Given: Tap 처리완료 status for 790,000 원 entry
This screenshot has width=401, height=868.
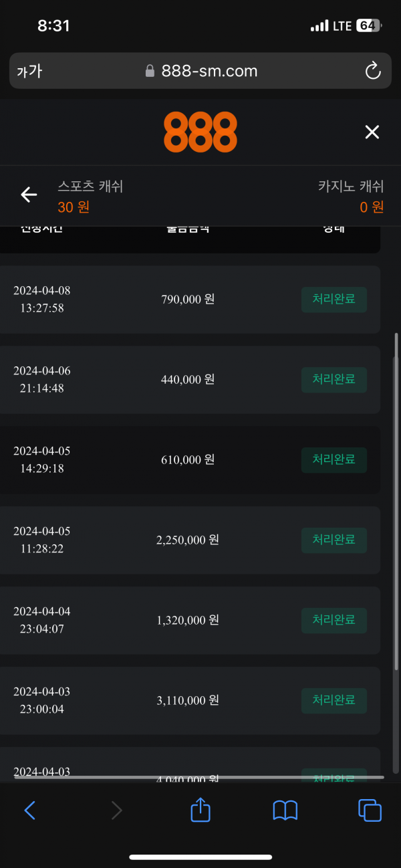Looking at the screenshot, I should point(333,299).
